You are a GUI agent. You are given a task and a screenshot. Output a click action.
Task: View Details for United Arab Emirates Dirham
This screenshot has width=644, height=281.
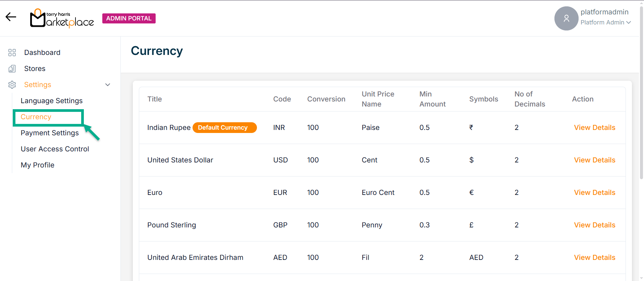[x=594, y=258]
